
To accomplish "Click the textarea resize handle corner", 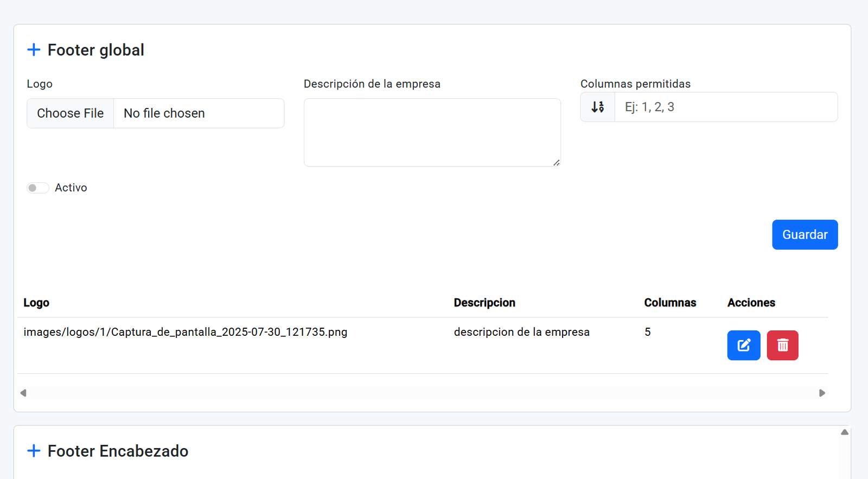I will click(557, 163).
